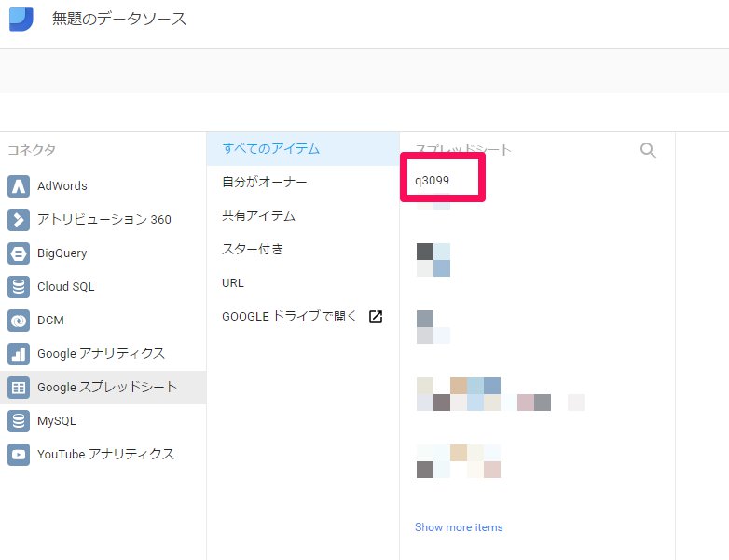Choose the MySQL label
729x560 pixels.
click(57, 420)
